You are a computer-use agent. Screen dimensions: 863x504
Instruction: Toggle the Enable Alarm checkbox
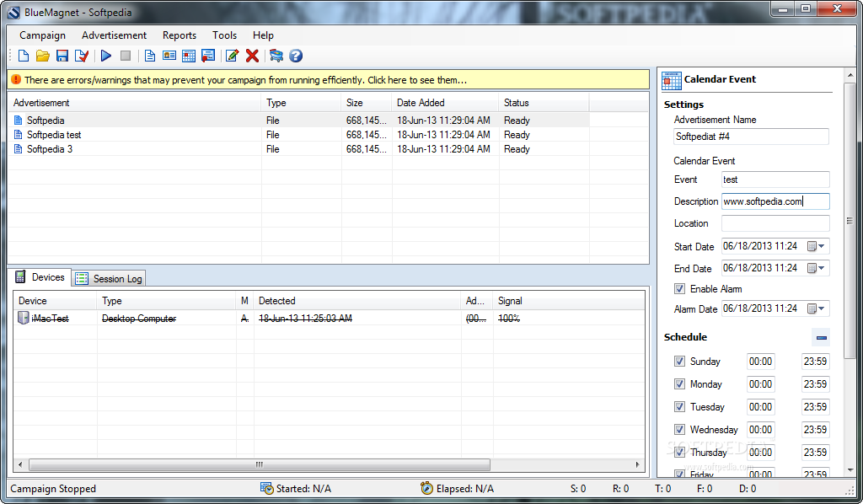pyautogui.click(x=679, y=289)
